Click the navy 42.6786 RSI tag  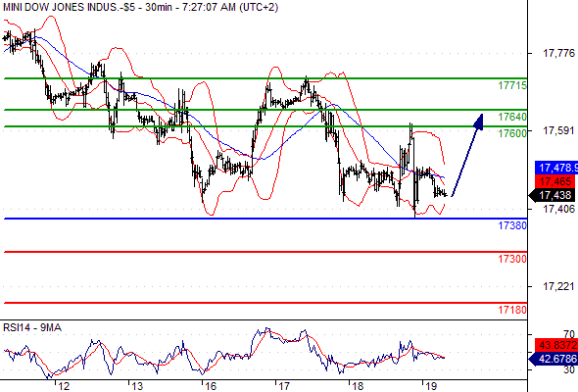(x=554, y=359)
